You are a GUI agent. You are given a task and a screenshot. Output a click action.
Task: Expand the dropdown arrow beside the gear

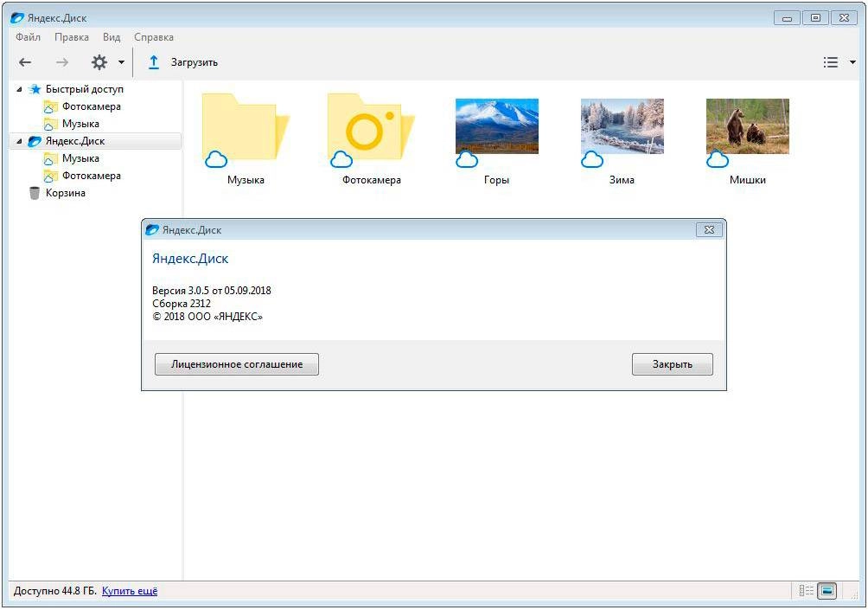(x=121, y=62)
